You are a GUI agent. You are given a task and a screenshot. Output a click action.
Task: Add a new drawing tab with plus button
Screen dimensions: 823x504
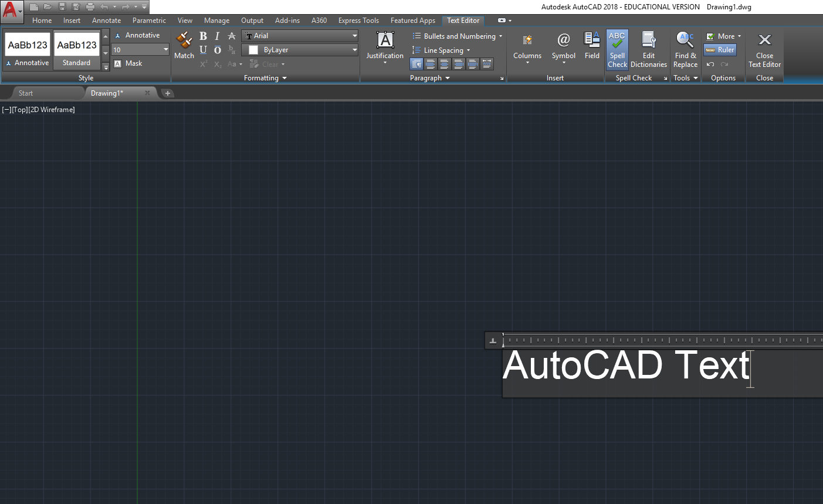167,93
